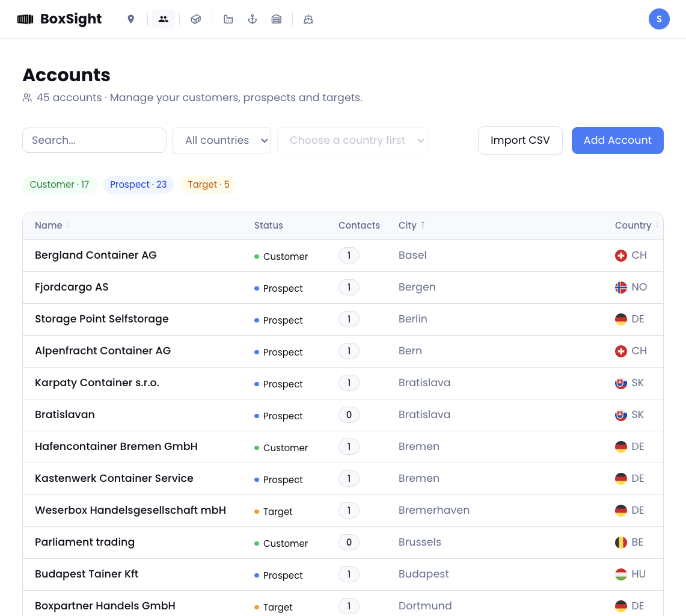Open Weserbox Handelsgesellschaft mbH account
The image size is (686, 616).
click(x=130, y=511)
